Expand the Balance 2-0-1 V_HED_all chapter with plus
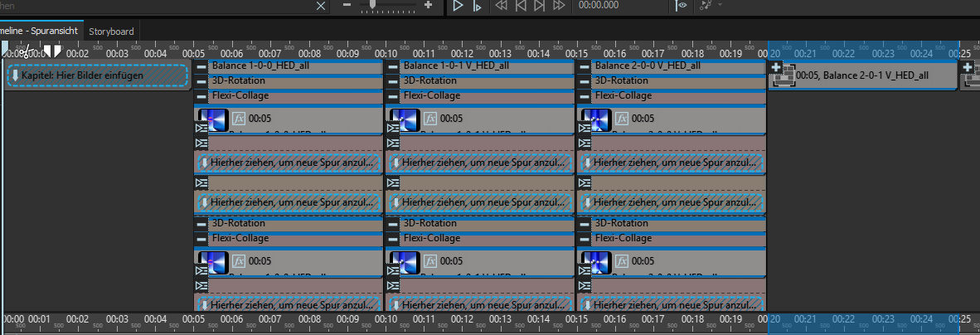The image size is (980, 335). [x=776, y=67]
